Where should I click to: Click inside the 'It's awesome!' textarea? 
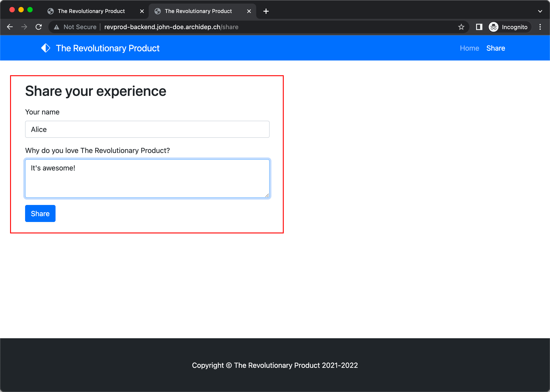pyautogui.click(x=147, y=179)
